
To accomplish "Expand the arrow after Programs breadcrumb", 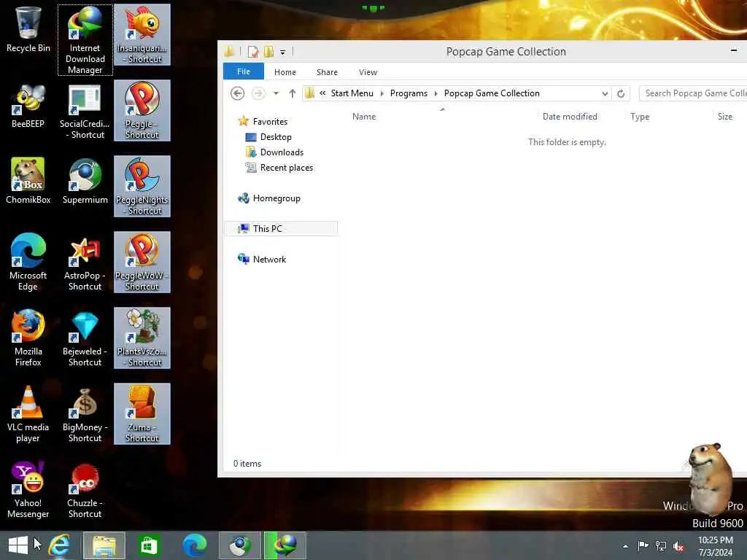I will (436, 94).
